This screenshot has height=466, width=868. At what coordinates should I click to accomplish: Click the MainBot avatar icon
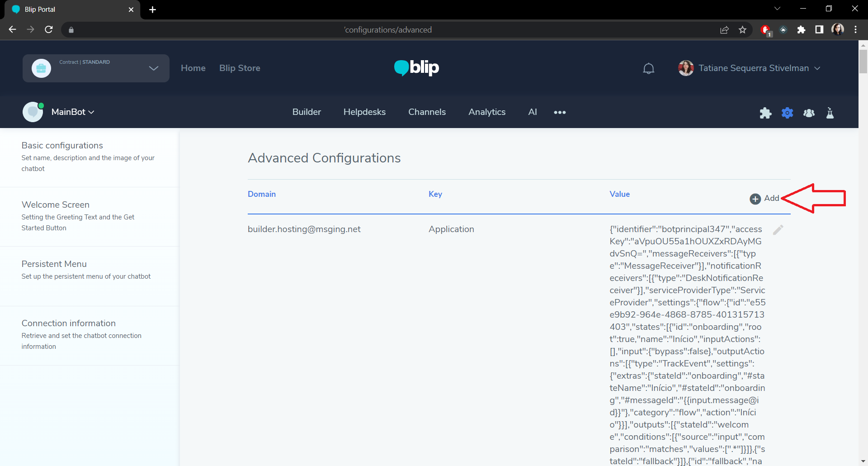tap(33, 112)
